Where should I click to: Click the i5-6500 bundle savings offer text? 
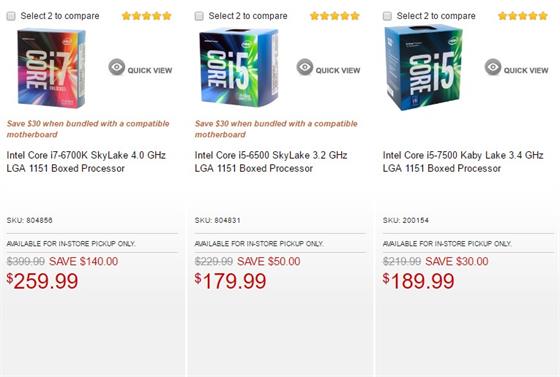click(x=276, y=129)
